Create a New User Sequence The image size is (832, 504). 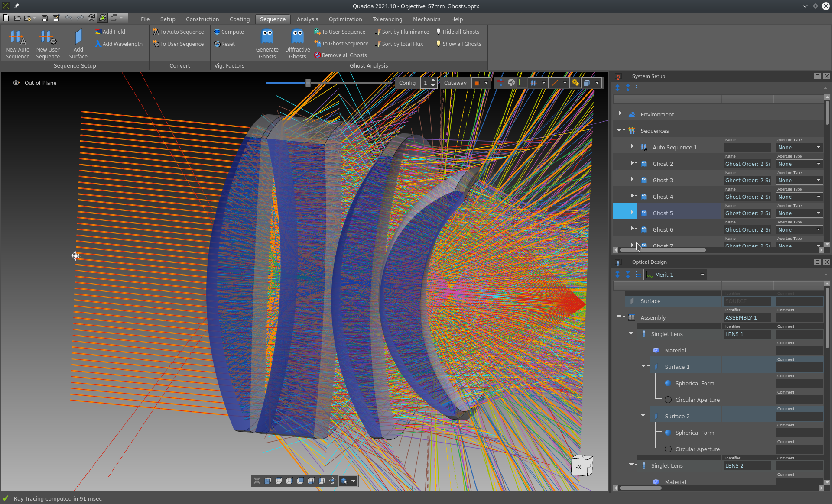[x=48, y=44]
